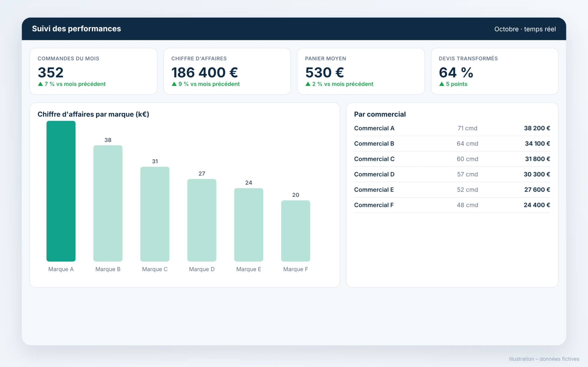Select the '5 points' trend indicator
This screenshot has height=367, width=588.
(453, 84)
